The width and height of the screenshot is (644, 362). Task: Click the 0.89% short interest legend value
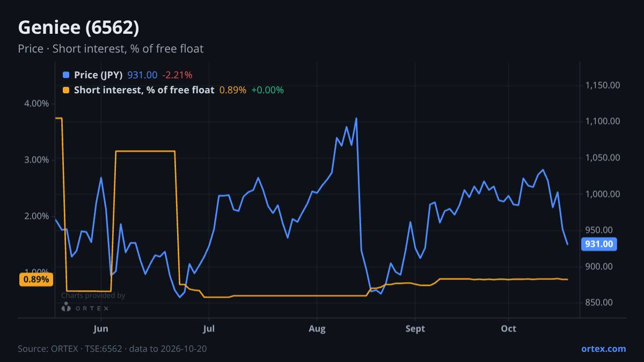coord(233,90)
